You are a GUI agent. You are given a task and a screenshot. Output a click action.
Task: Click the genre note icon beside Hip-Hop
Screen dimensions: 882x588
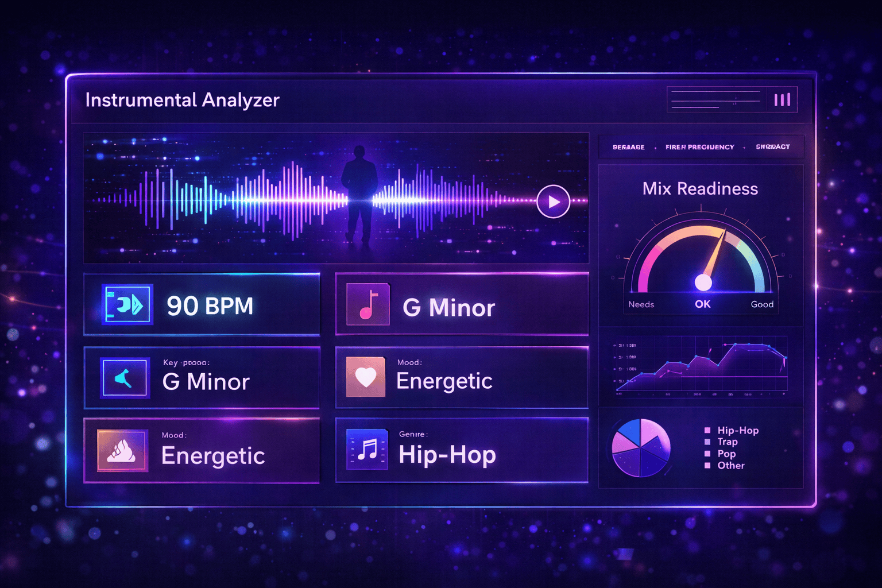tap(366, 450)
